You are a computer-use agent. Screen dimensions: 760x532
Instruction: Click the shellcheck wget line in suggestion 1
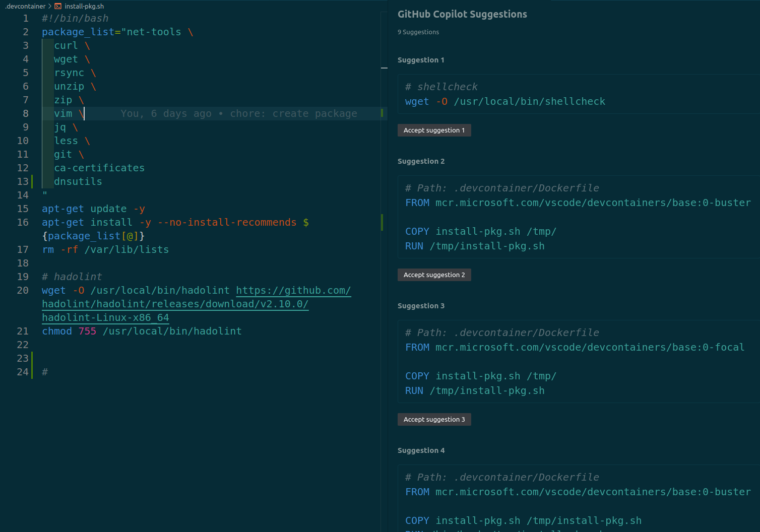pos(505,101)
